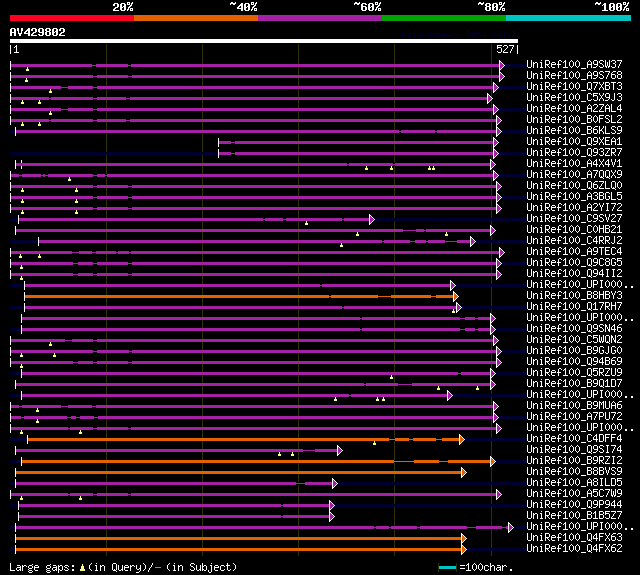
Task: Open the UniRef100_C4DFF4 entry
Action: pos(574,439)
